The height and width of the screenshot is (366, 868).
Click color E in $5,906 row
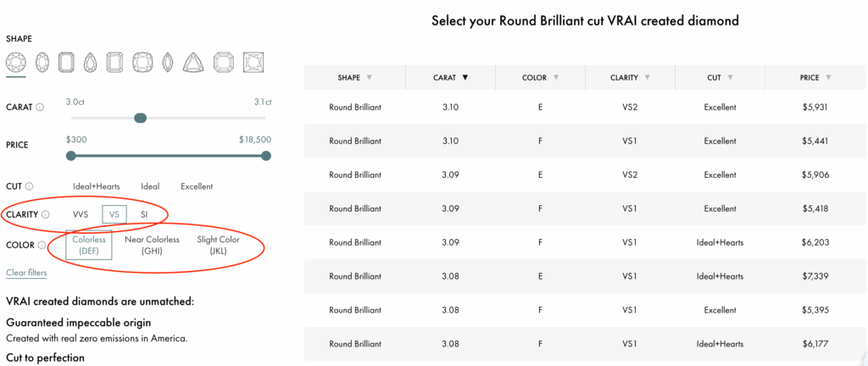pos(540,175)
